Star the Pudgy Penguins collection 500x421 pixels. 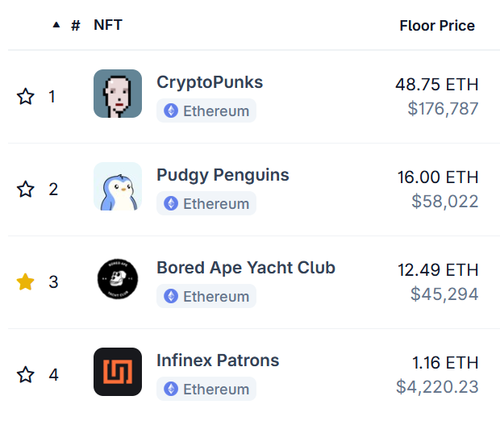[25, 189]
